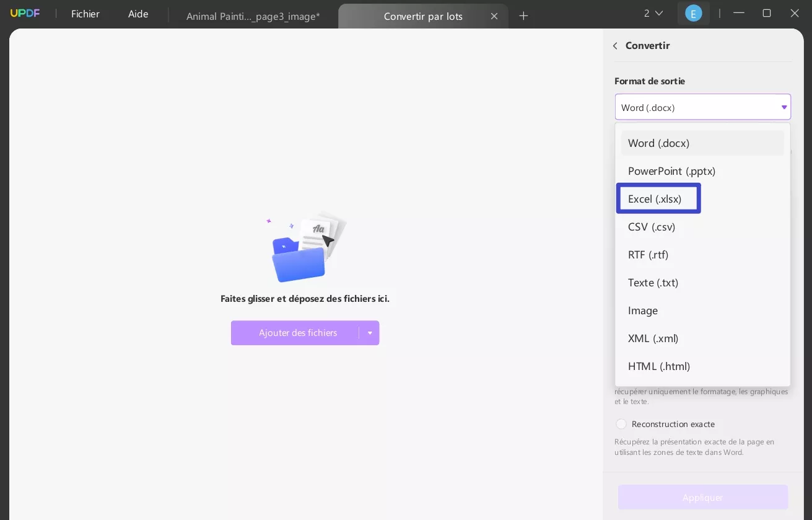Click the back arrow beside Convertir
This screenshot has width=812, height=520.
615,45
